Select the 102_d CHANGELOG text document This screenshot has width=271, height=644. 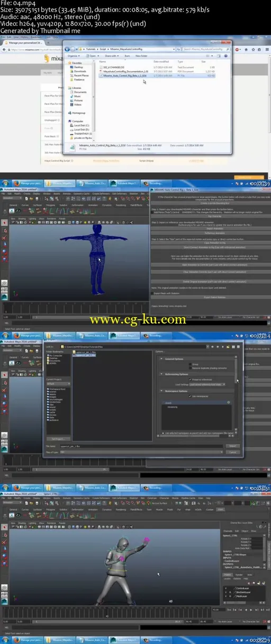pos(115,67)
